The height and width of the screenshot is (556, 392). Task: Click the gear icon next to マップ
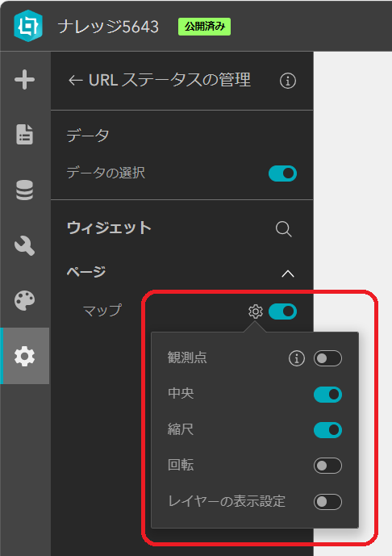click(256, 311)
